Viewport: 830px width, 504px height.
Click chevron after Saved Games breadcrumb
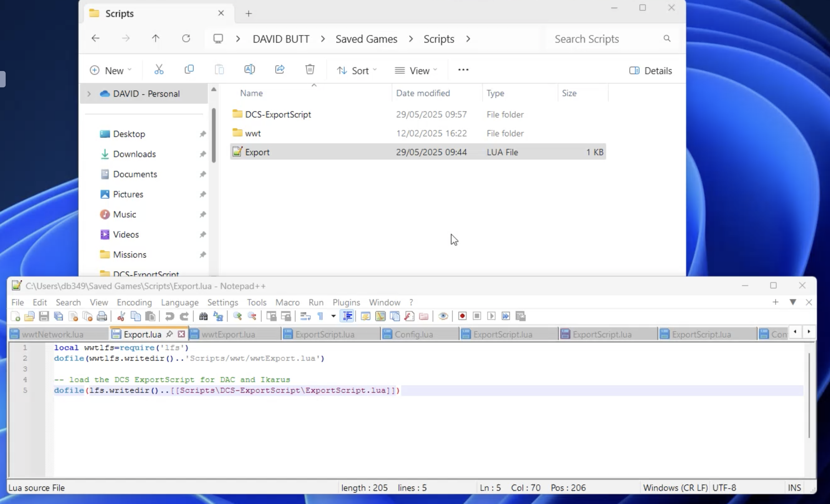(x=411, y=39)
